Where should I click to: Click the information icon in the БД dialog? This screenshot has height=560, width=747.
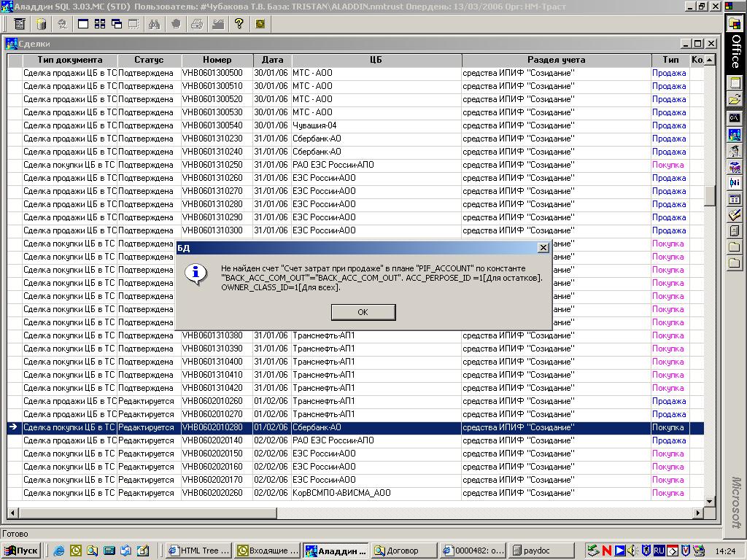click(x=196, y=273)
